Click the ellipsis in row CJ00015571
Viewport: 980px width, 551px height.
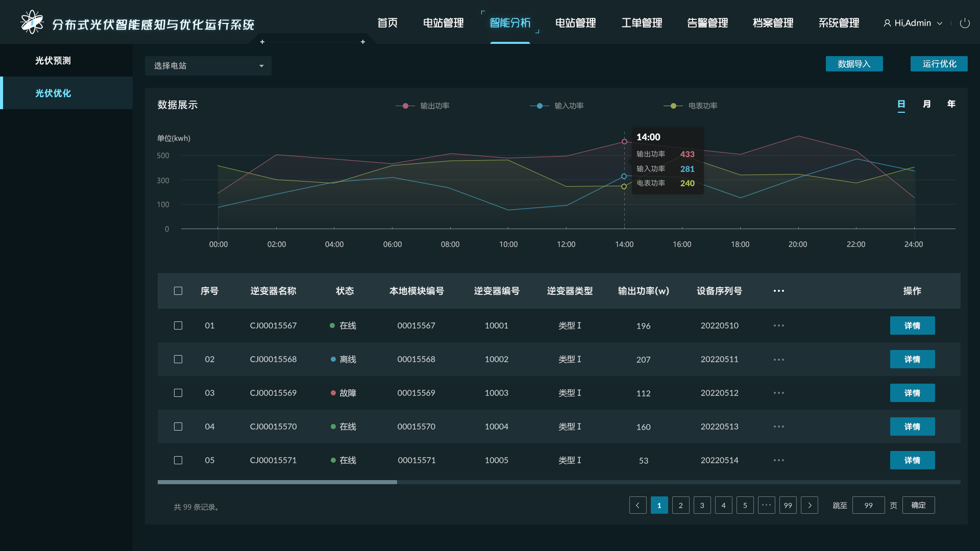[778, 460]
